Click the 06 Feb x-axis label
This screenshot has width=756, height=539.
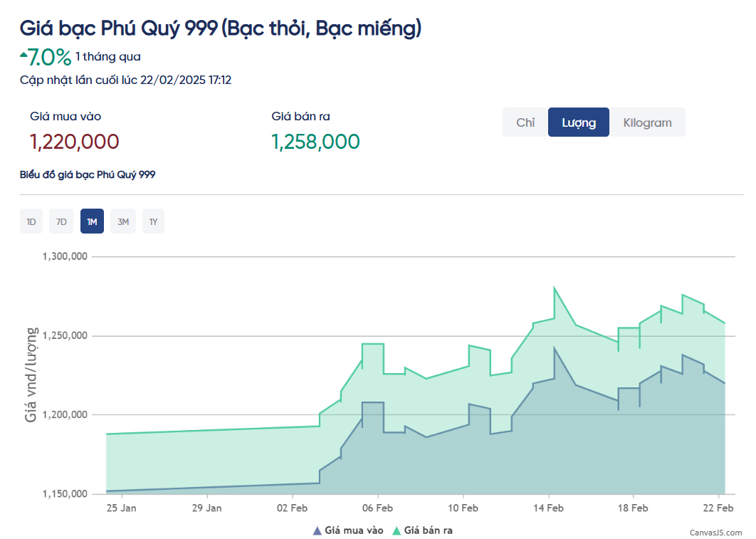(x=377, y=508)
